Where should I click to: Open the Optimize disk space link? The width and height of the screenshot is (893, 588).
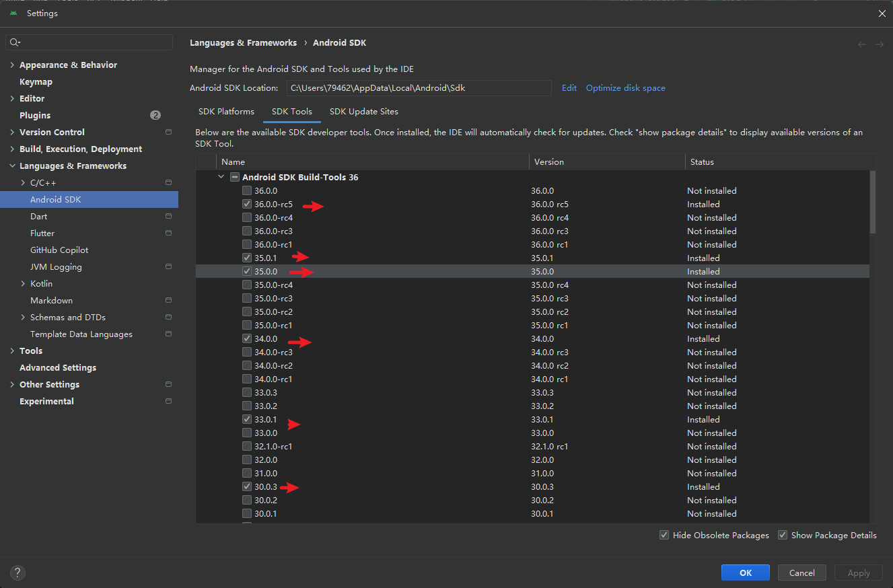(625, 87)
